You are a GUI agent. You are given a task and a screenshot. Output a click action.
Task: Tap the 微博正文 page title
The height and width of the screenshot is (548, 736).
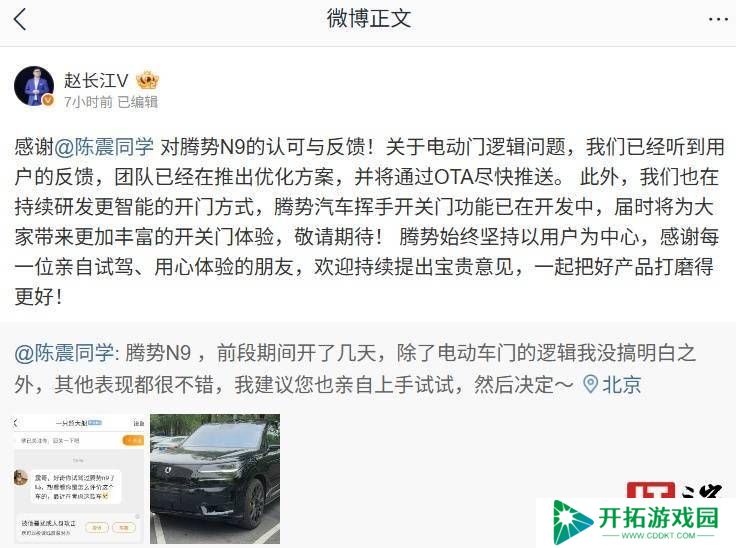tap(368, 19)
